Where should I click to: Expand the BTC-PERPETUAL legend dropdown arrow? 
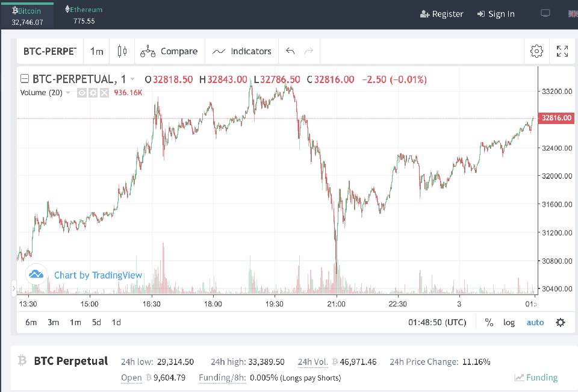(x=132, y=79)
